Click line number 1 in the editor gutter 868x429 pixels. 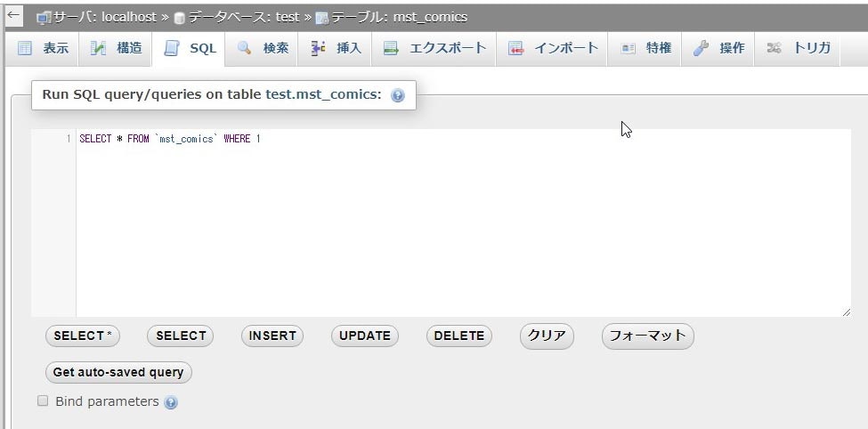coord(69,139)
